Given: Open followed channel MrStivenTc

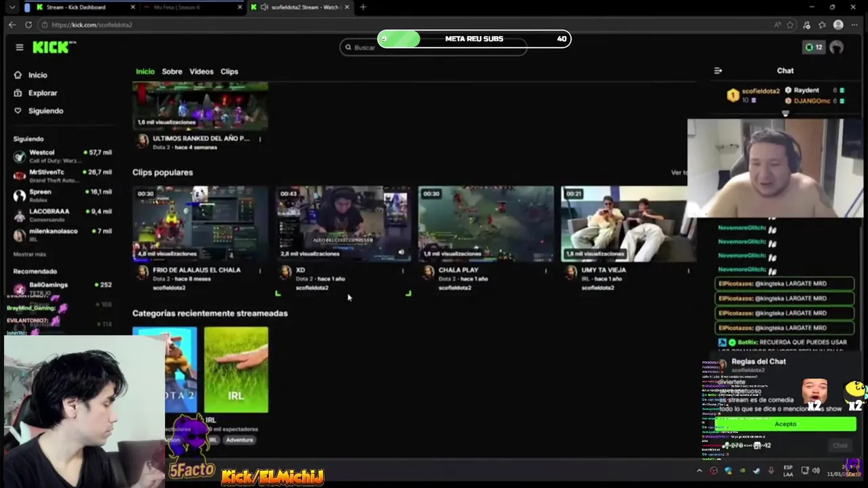Looking at the screenshot, I should tap(62, 176).
